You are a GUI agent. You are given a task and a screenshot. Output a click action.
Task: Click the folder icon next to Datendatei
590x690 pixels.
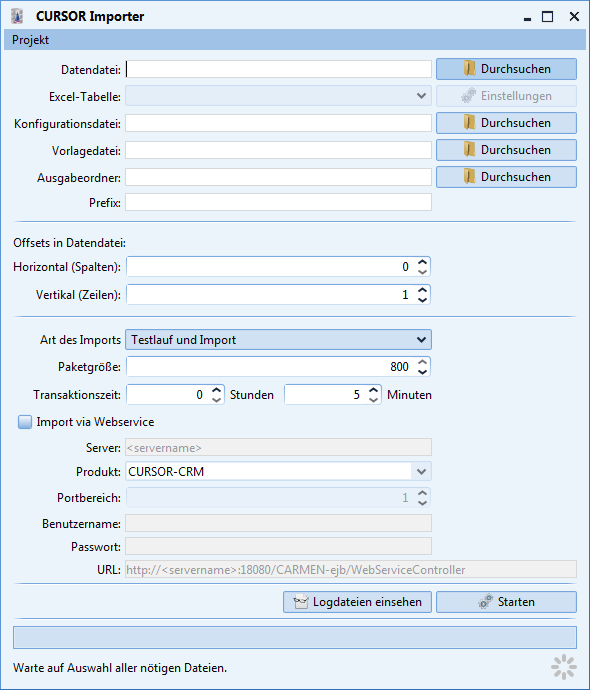point(469,69)
